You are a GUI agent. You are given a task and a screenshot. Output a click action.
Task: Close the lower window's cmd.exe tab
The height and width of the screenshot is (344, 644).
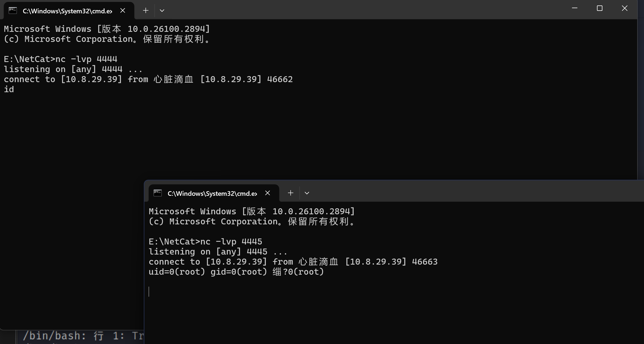click(x=267, y=193)
